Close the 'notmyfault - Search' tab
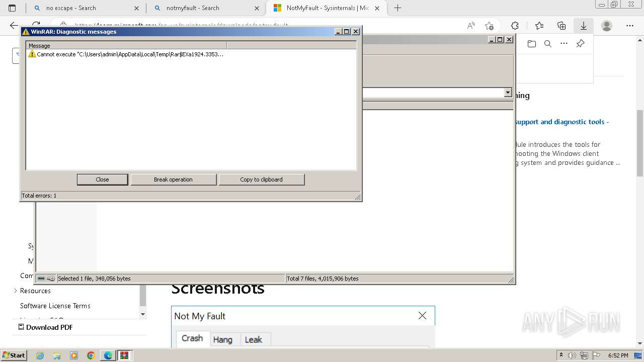Viewport: 644px width, 362px height. (257, 8)
